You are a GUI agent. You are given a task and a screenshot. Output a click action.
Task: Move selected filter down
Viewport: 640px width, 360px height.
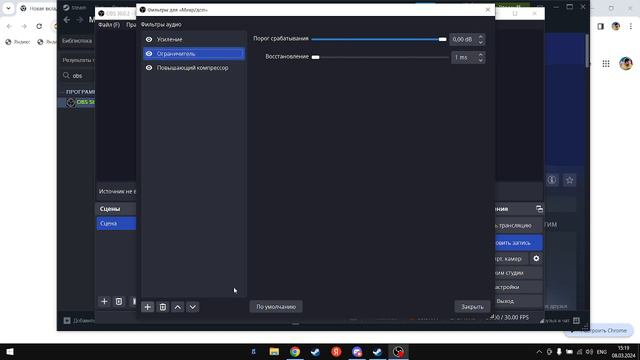[193, 307]
